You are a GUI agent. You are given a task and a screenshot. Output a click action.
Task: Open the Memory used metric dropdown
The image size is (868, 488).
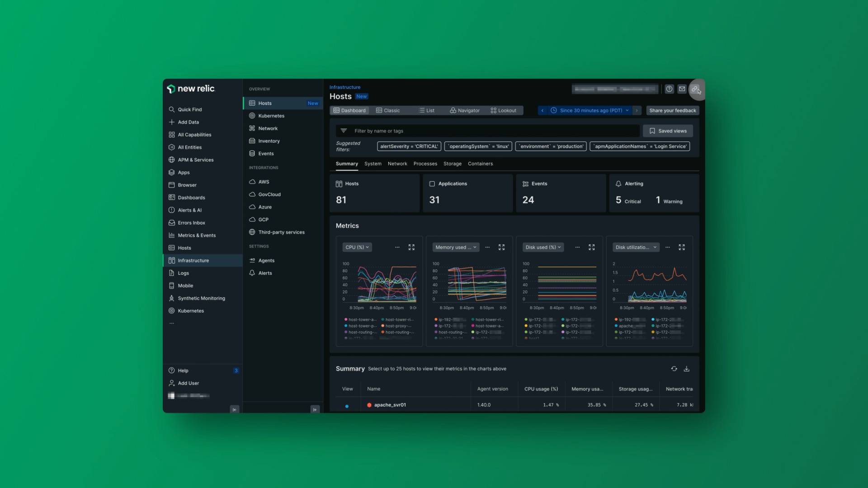(x=455, y=248)
